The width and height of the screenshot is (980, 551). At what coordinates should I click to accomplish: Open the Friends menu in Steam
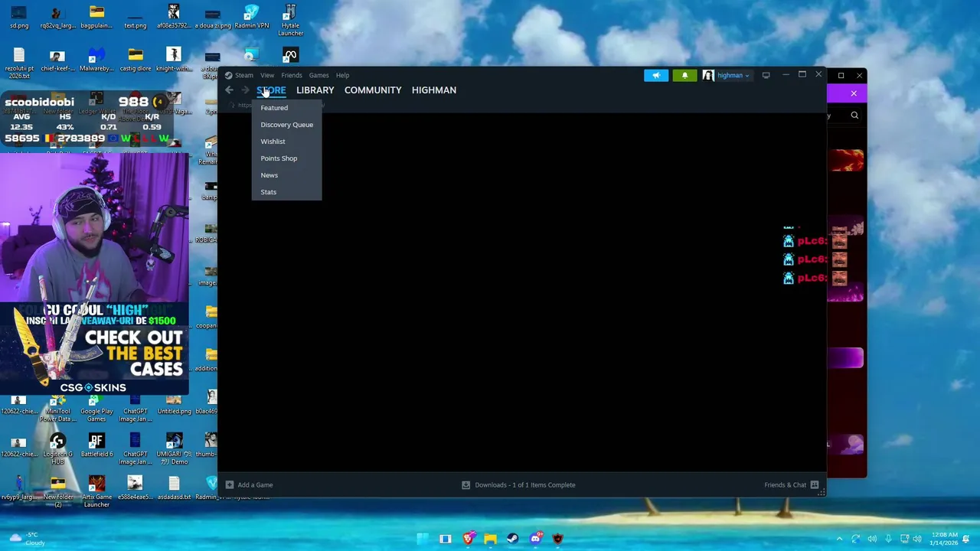pyautogui.click(x=292, y=75)
